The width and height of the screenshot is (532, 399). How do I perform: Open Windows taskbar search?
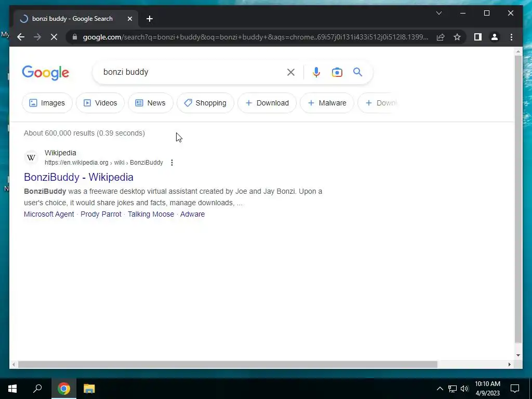tap(37, 389)
